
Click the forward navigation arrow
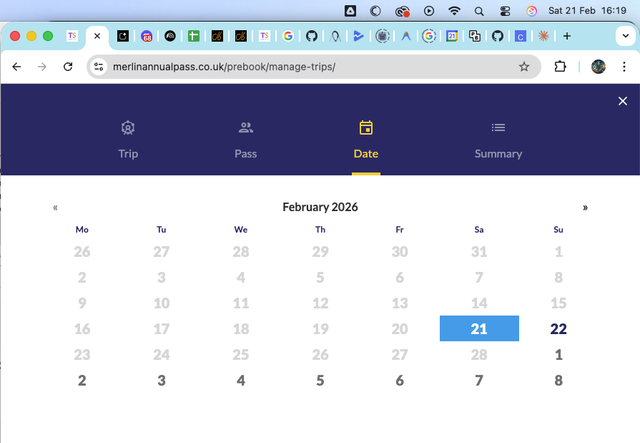[x=42, y=67]
